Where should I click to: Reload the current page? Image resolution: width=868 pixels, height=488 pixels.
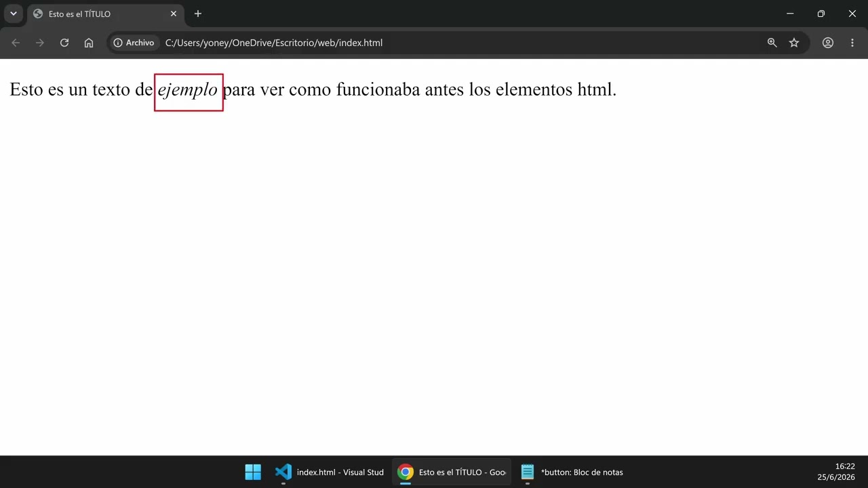coord(64,43)
